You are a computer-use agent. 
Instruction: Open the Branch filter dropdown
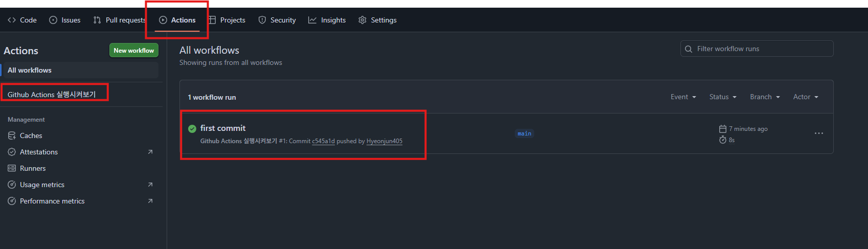tap(765, 97)
